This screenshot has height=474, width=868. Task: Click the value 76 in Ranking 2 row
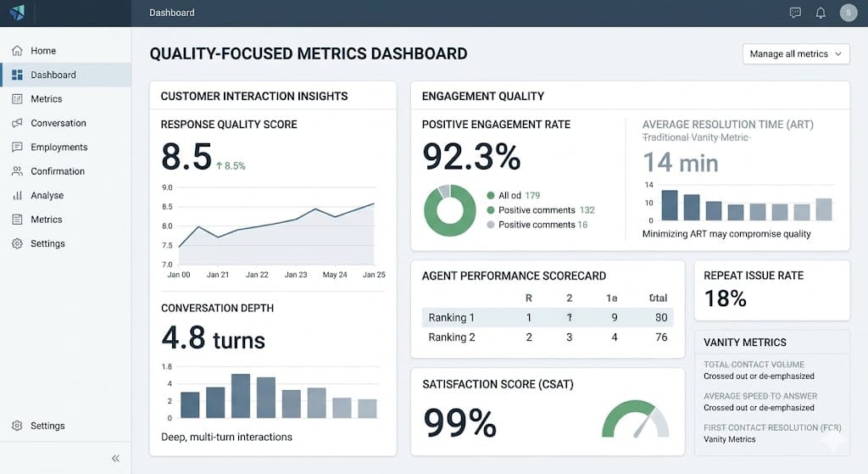661,337
